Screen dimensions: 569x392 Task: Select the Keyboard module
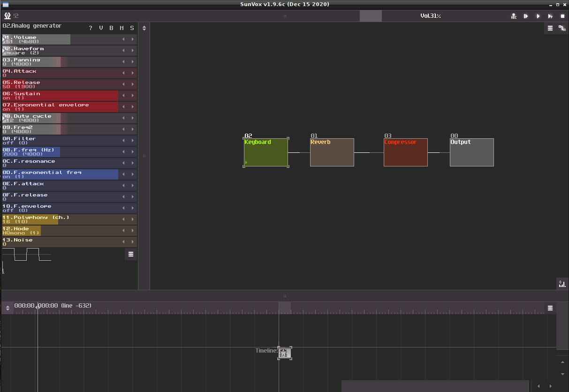266,152
